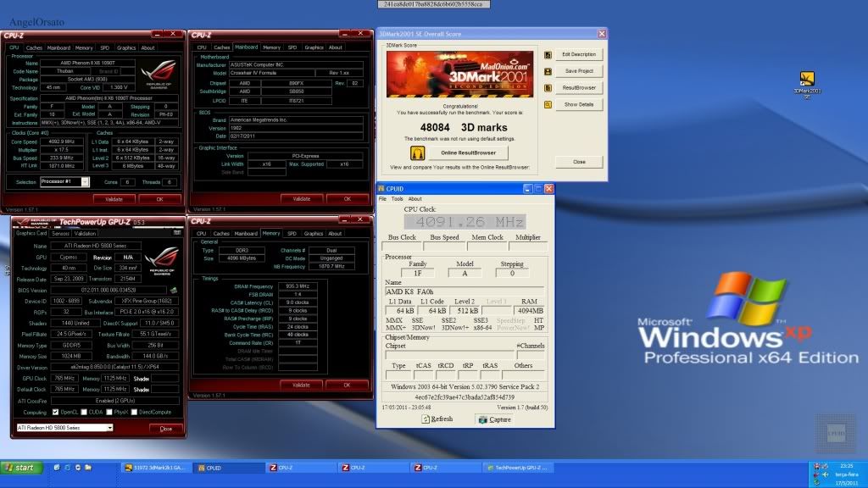Click the traffic-light icon beside Online ResultBrowser
868x488 pixels.
tap(416, 152)
